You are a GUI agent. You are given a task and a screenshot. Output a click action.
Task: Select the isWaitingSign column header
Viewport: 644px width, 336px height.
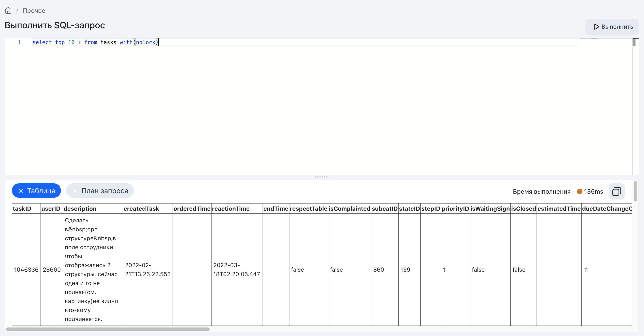490,208
